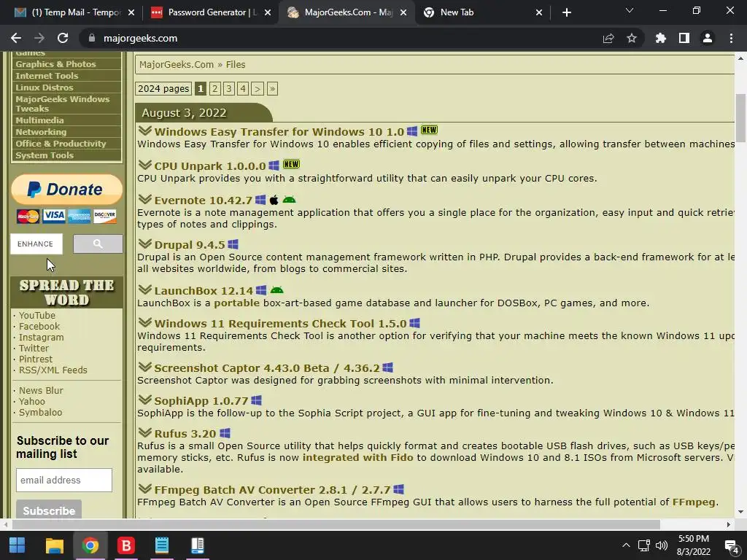Click the Windows icon beside Rufus 3.20
Image resolution: width=747 pixels, height=560 pixels.
(225, 433)
